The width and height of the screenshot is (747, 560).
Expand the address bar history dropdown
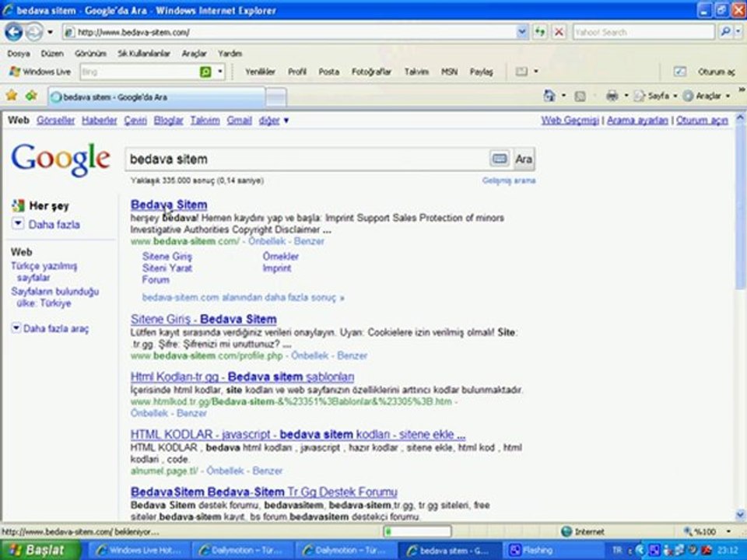pyautogui.click(x=522, y=33)
